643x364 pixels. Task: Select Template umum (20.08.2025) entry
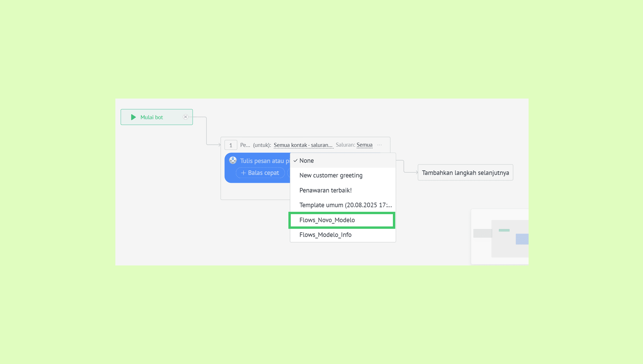pyautogui.click(x=345, y=205)
